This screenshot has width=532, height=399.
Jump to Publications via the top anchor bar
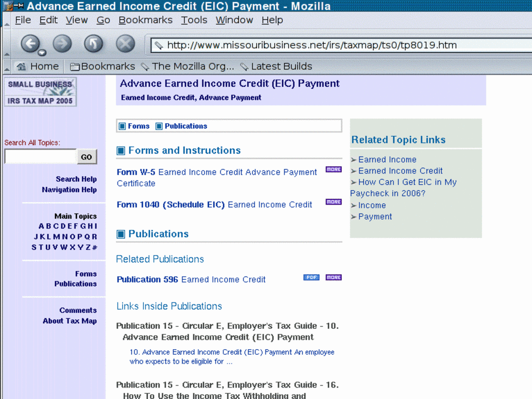coord(186,126)
